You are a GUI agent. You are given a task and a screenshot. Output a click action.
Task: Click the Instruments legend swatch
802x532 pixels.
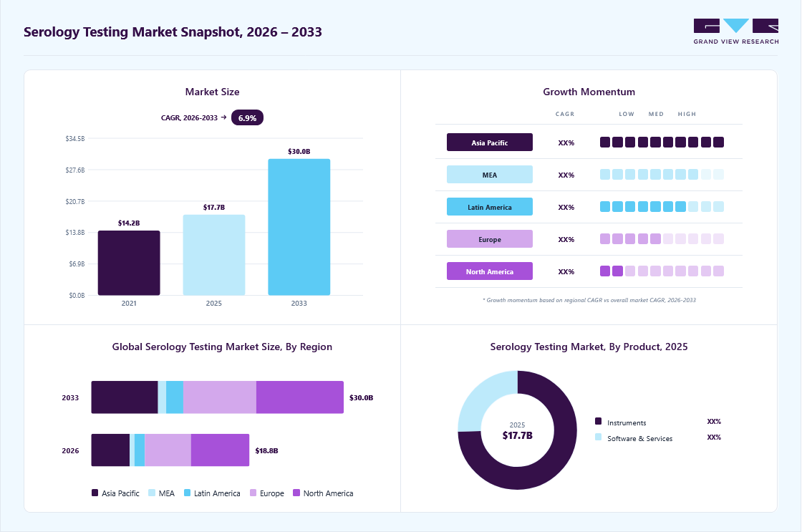(598, 421)
